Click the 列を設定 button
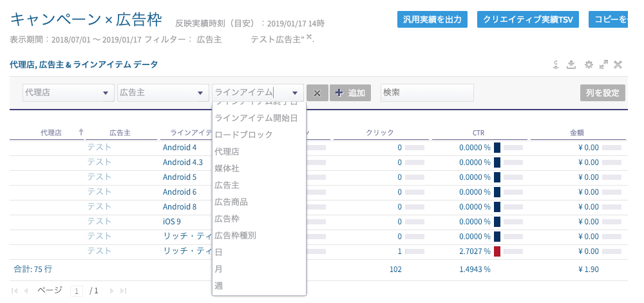This screenshot has height=303, width=644. [x=603, y=93]
